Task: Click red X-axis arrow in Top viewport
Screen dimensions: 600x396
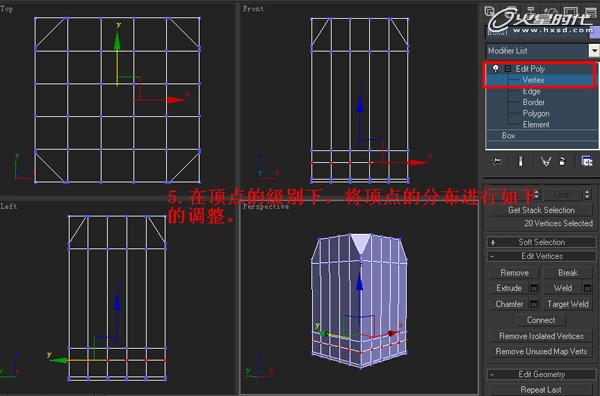Action: pos(176,100)
